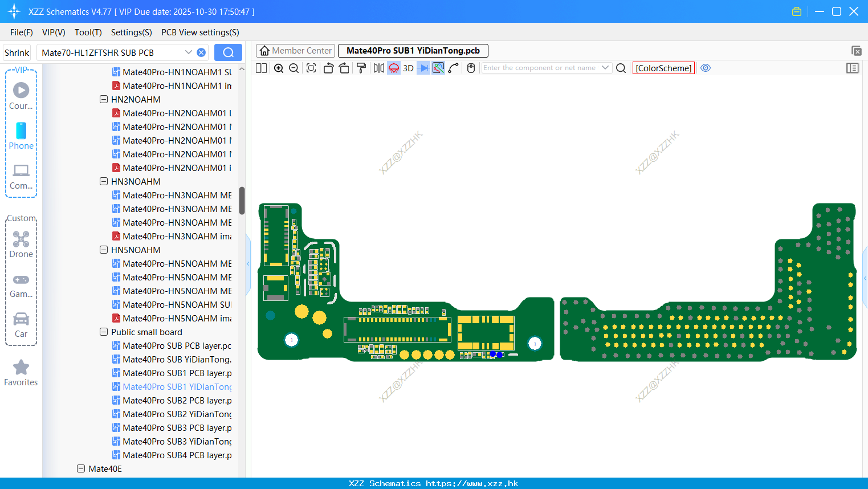This screenshot has width=868, height=489.
Task: Select the Drone category
Action: (21, 244)
